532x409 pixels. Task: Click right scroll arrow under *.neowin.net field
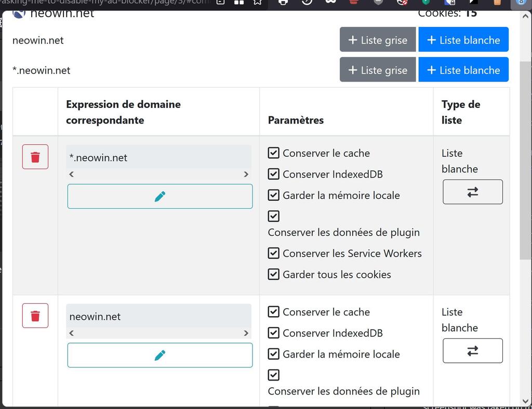click(246, 174)
